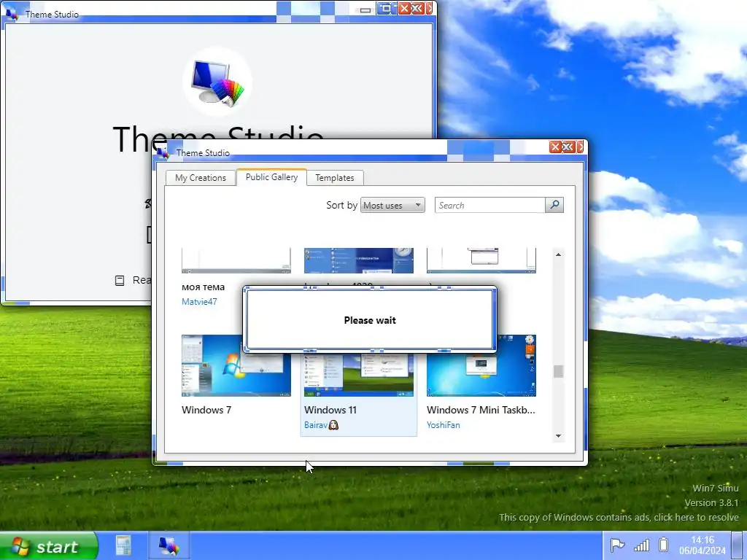Maximize the back Theme Studio window
This screenshot has width=747, height=560.
point(387,9)
